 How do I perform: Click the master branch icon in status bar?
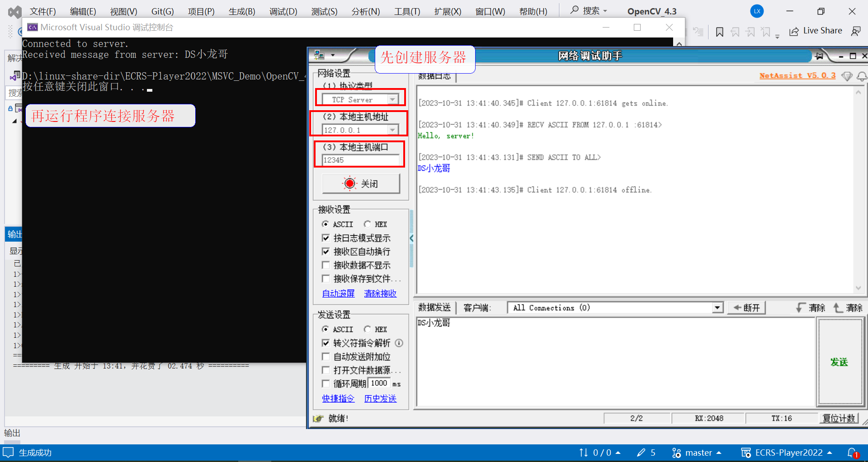point(677,453)
